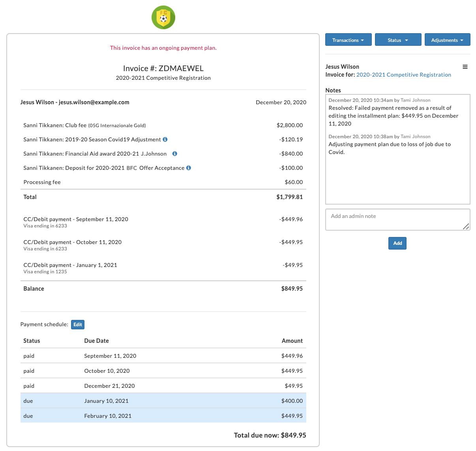Click the ongoing payment plan notice

[163, 48]
